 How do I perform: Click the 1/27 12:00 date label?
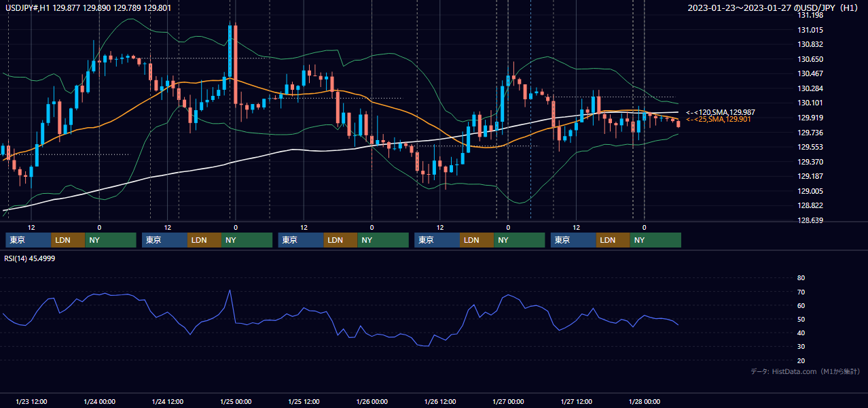point(577,402)
